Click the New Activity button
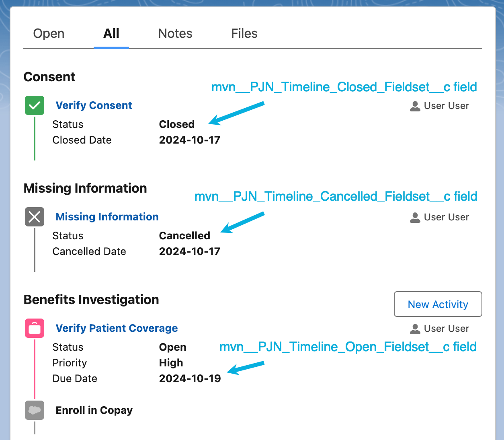 (438, 304)
